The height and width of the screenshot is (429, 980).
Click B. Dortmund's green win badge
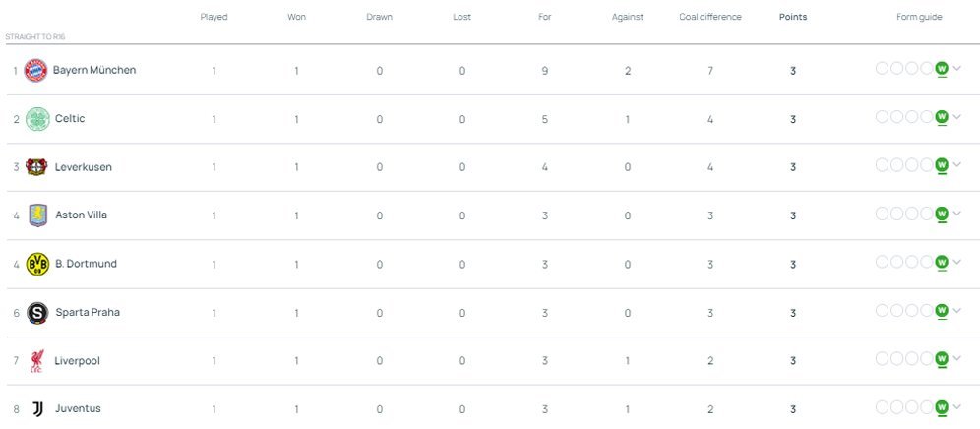coord(942,262)
